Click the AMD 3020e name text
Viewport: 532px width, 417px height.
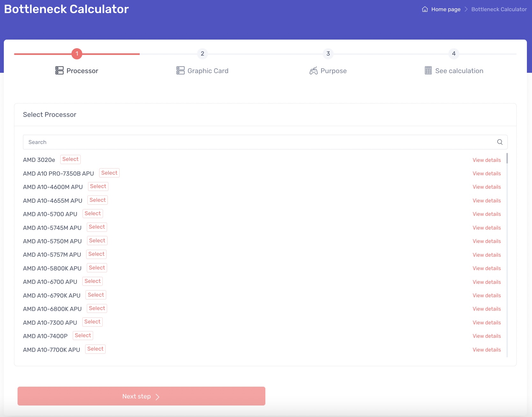pos(39,160)
